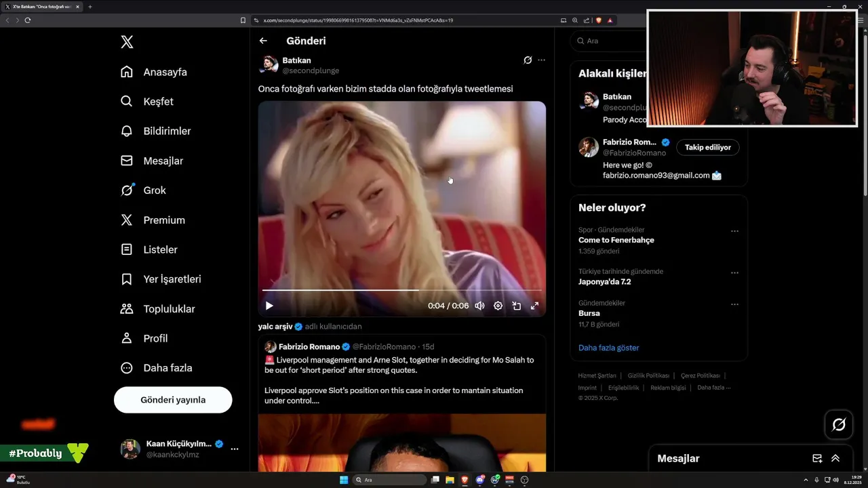
Task: Click the back arrow next to Gönderi
Action: [263, 41]
